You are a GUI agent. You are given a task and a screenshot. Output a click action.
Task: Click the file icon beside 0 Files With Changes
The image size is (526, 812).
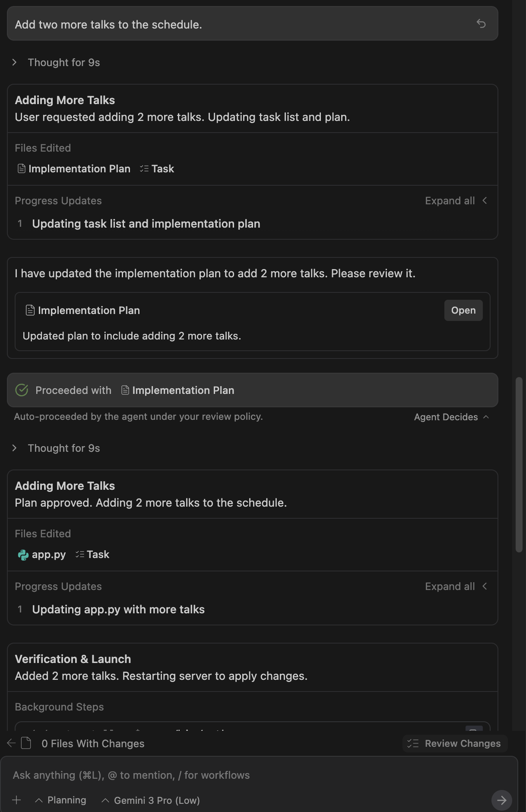point(27,743)
